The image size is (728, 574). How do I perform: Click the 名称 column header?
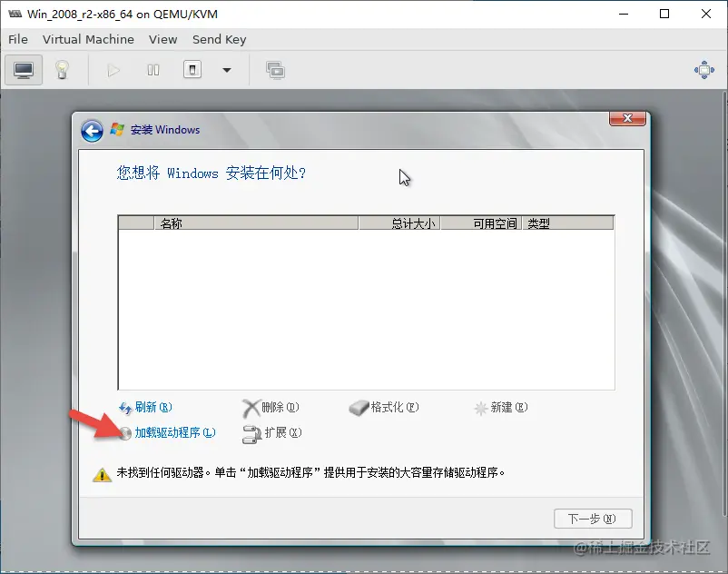point(256,223)
